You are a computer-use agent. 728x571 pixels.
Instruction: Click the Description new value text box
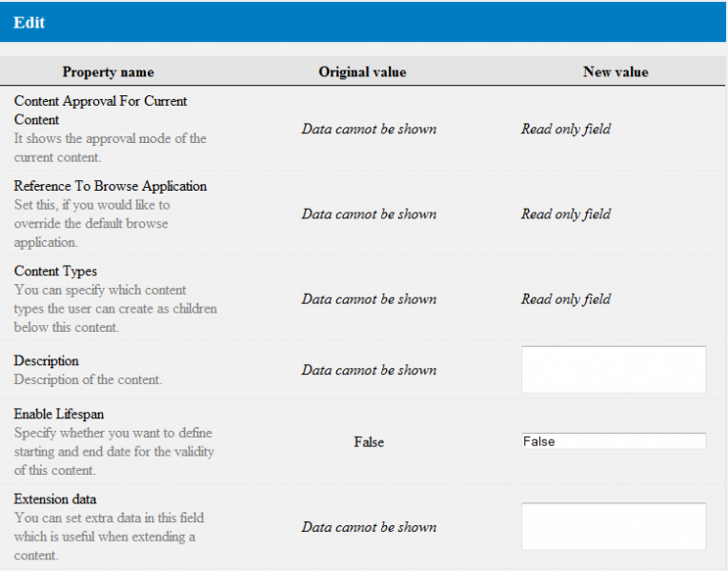click(x=614, y=369)
